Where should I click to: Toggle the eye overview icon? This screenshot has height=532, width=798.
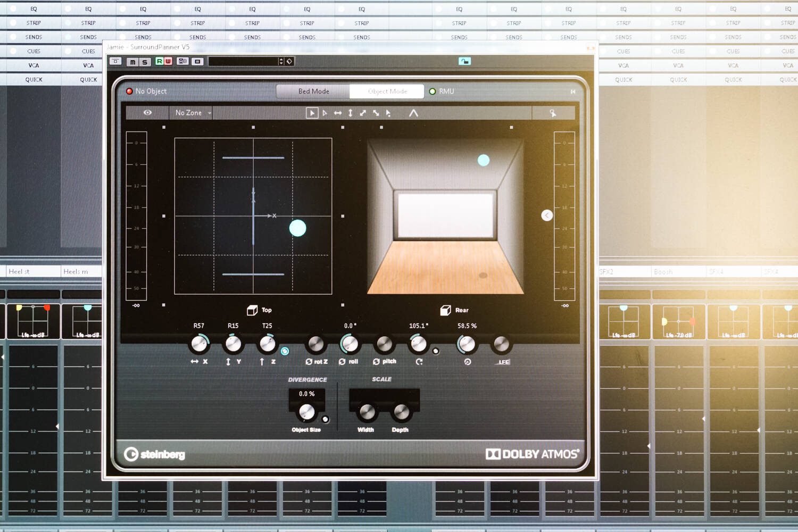[147, 113]
